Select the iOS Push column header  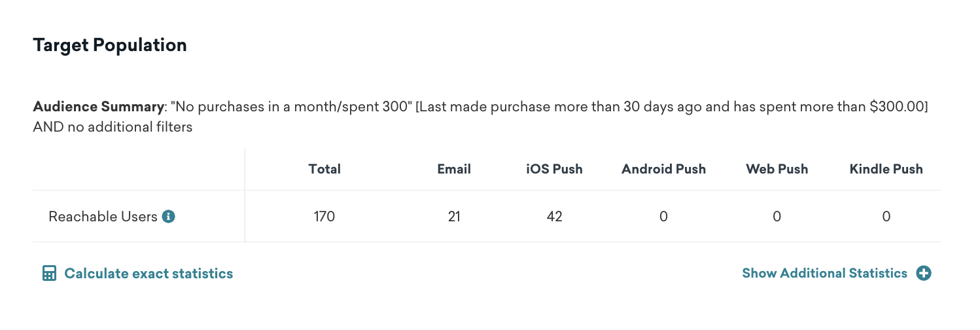pyautogui.click(x=554, y=169)
